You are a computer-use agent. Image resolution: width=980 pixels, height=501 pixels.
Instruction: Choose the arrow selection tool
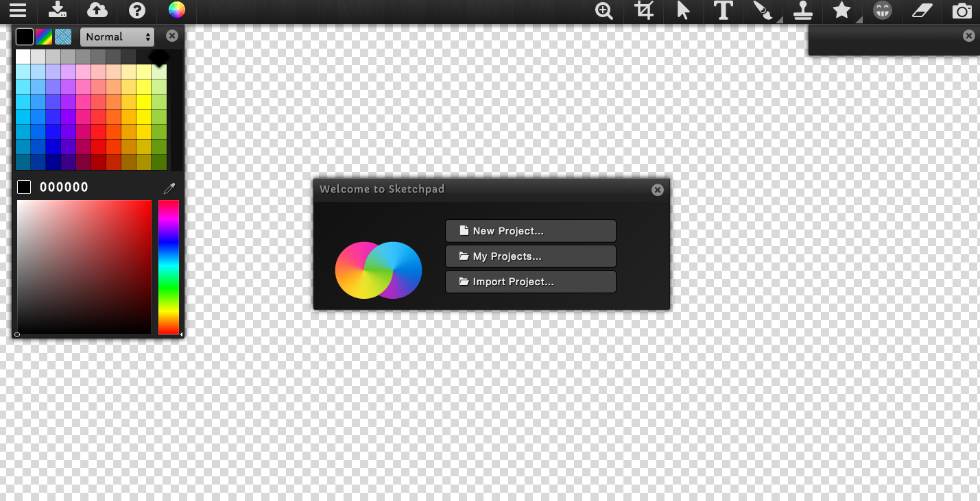click(x=683, y=11)
